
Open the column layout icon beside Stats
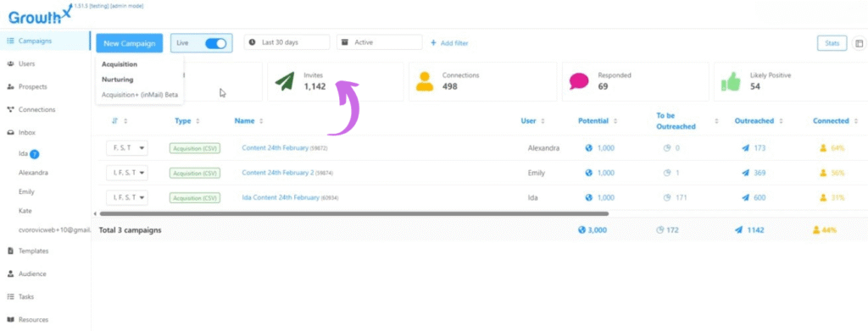(x=860, y=43)
